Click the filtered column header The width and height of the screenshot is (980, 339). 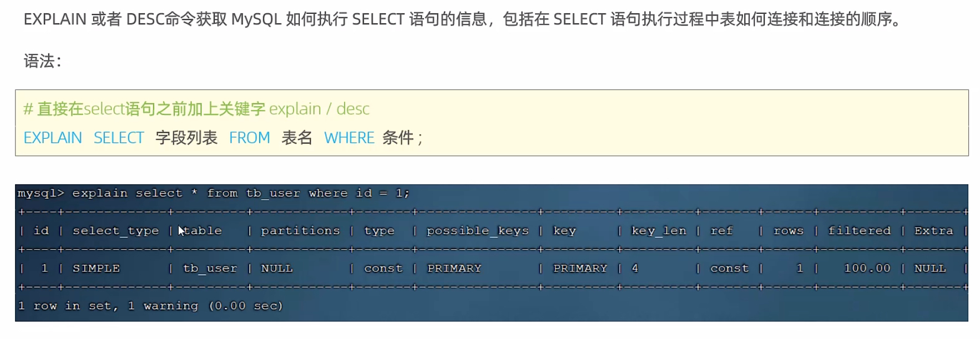(859, 231)
